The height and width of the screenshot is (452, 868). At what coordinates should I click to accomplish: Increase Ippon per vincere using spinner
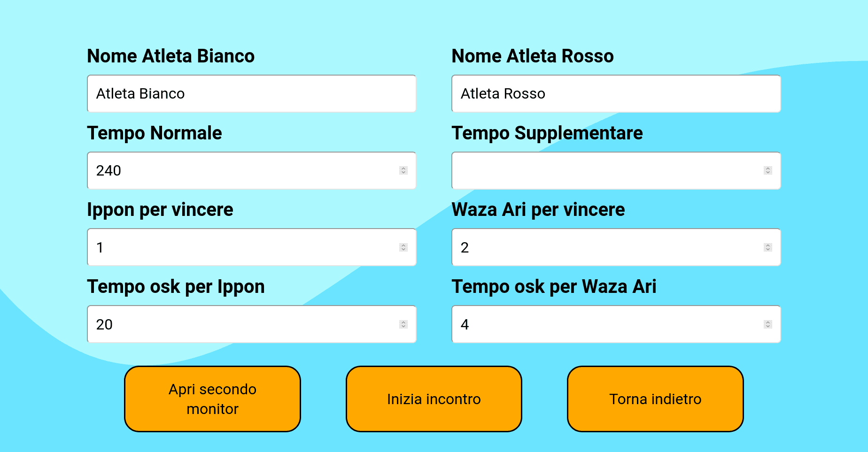[x=403, y=245]
